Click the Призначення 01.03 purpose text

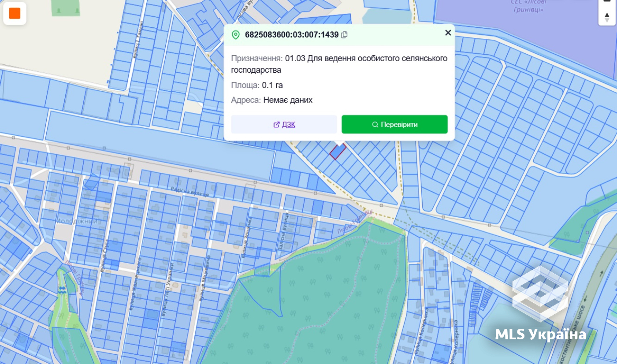(339, 64)
